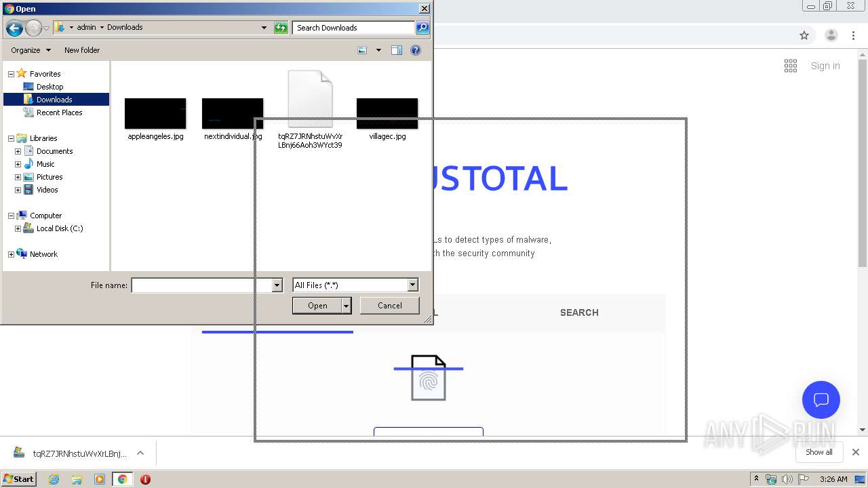Show hidden tray icons arrow
This screenshot has width=868, height=488.
(756, 479)
